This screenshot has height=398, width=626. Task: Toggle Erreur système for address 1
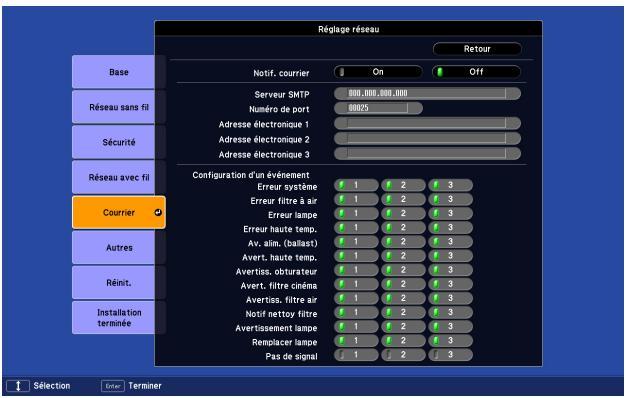(356, 185)
